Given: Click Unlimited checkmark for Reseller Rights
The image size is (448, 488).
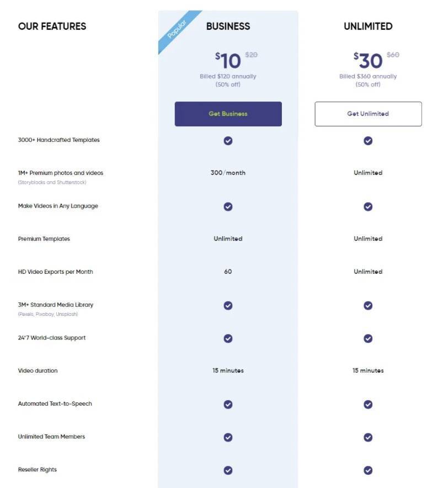Looking at the screenshot, I should [x=368, y=470].
